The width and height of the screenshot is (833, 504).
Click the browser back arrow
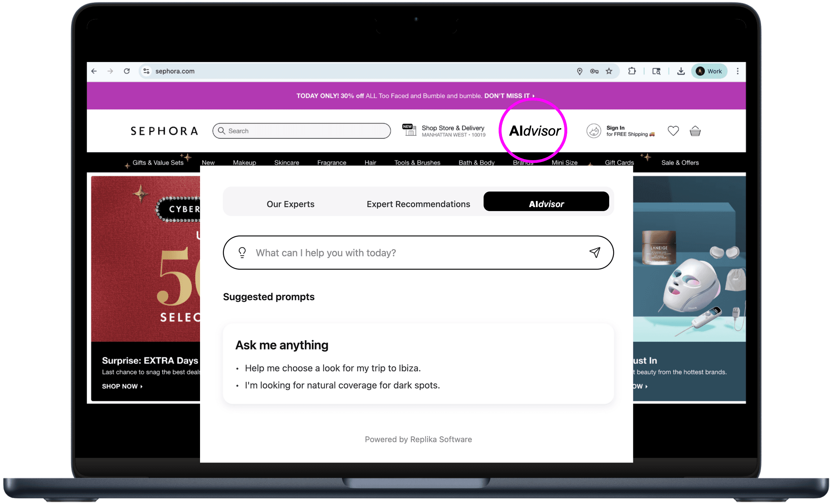pyautogui.click(x=94, y=71)
